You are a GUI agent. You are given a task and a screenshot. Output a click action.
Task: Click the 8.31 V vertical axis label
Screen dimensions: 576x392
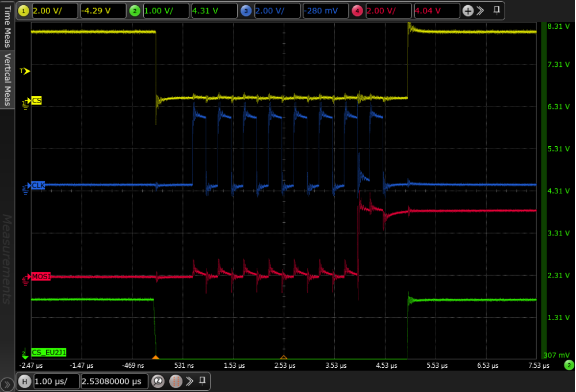pyautogui.click(x=558, y=26)
